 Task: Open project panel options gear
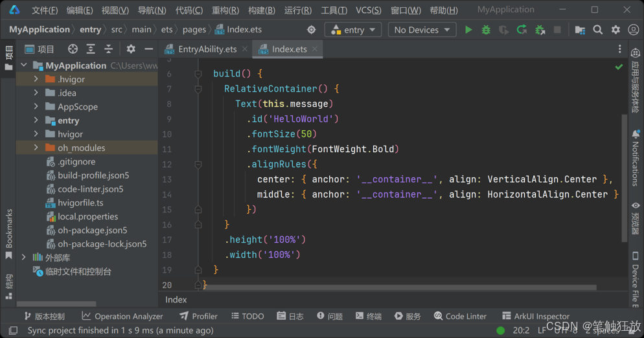click(131, 49)
